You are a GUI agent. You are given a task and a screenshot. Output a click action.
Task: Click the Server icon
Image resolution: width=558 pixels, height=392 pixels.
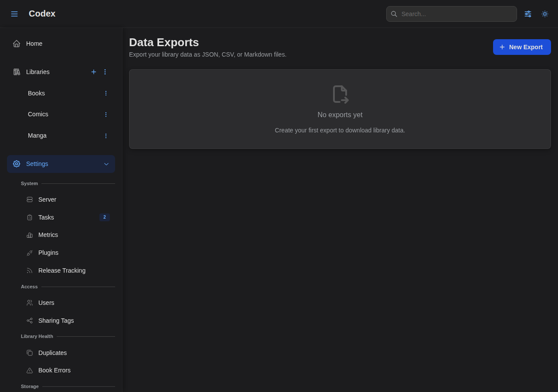coord(30,199)
